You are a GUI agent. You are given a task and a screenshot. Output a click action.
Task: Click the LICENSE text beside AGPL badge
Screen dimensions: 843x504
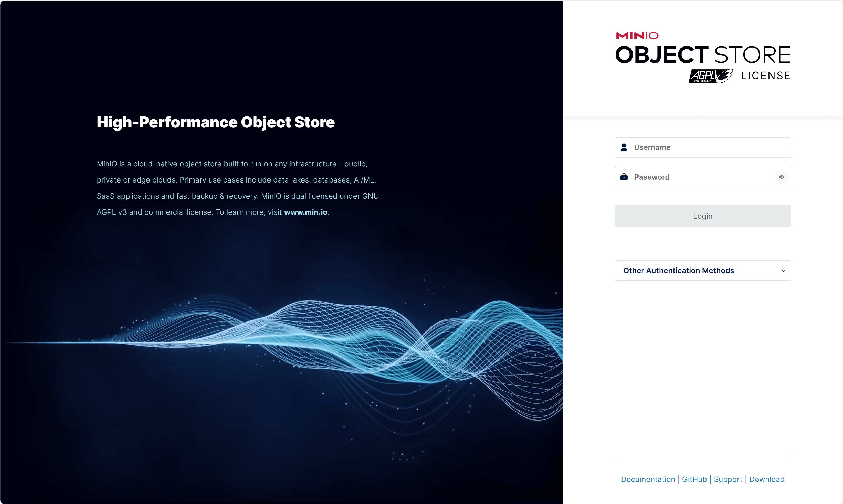(x=765, y=76)
